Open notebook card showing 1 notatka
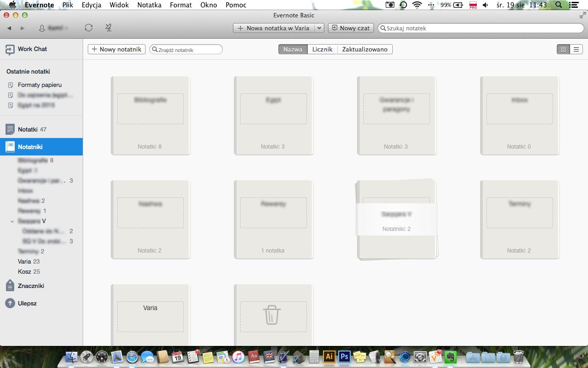This screenshot has height=368, width=588. click(273, 219)
